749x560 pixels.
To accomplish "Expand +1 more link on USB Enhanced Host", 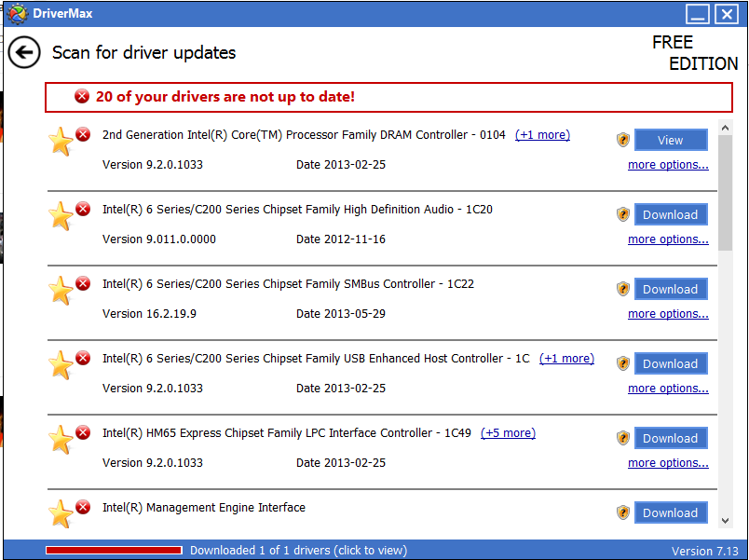I will tap(566, 359).
